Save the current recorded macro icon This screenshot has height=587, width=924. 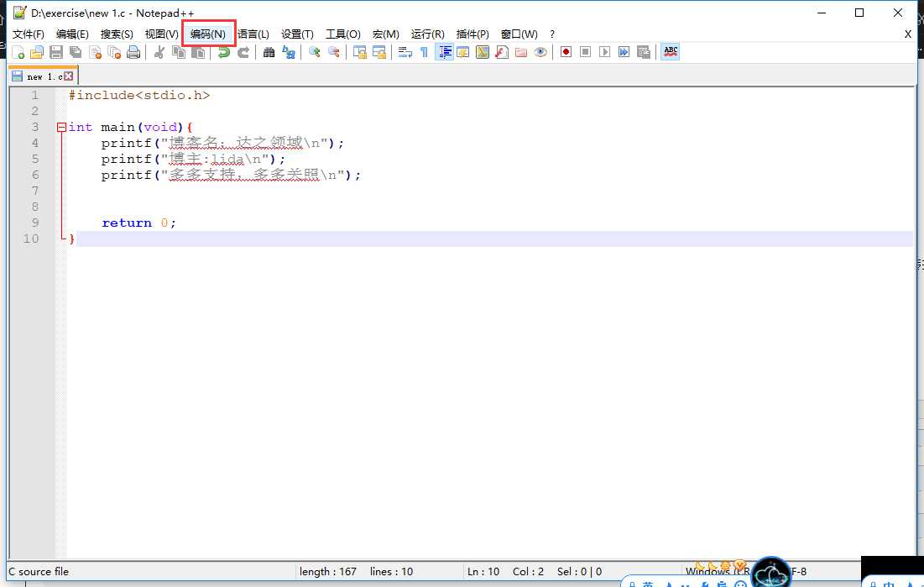coord(644,53)
